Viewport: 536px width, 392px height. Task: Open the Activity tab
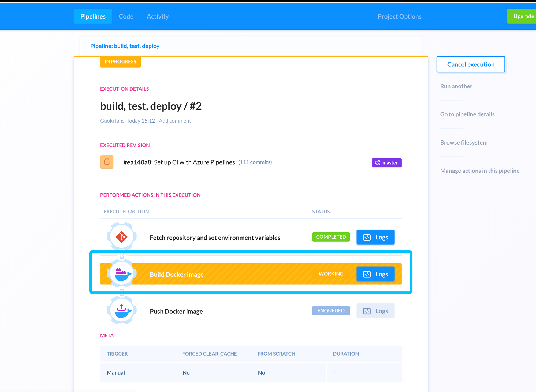click(158, 16)
